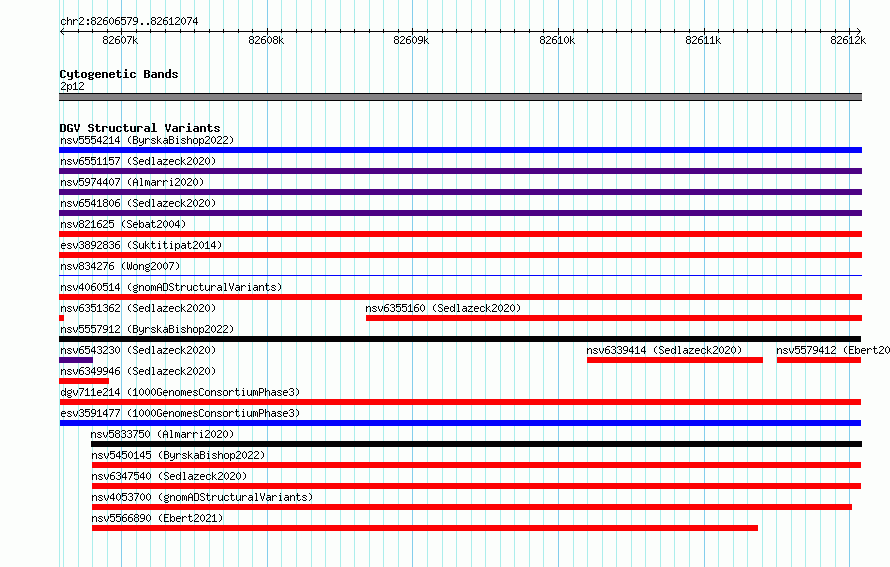Click the 82608k ruler label
This screenshot has width=890, height=567.
[x=266, y=40]
